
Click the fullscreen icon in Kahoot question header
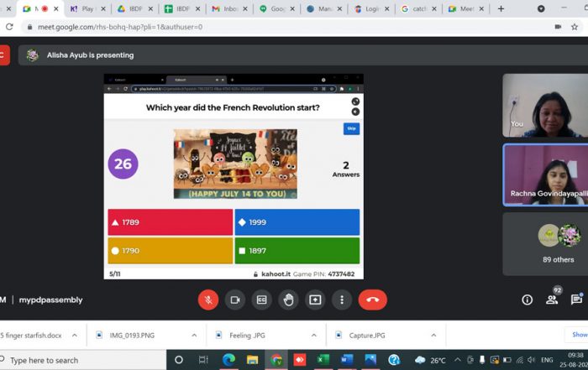click(x=355, y=102)
